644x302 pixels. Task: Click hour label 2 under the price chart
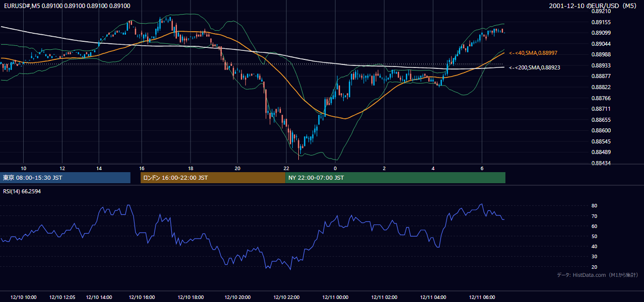pos(384,168)
